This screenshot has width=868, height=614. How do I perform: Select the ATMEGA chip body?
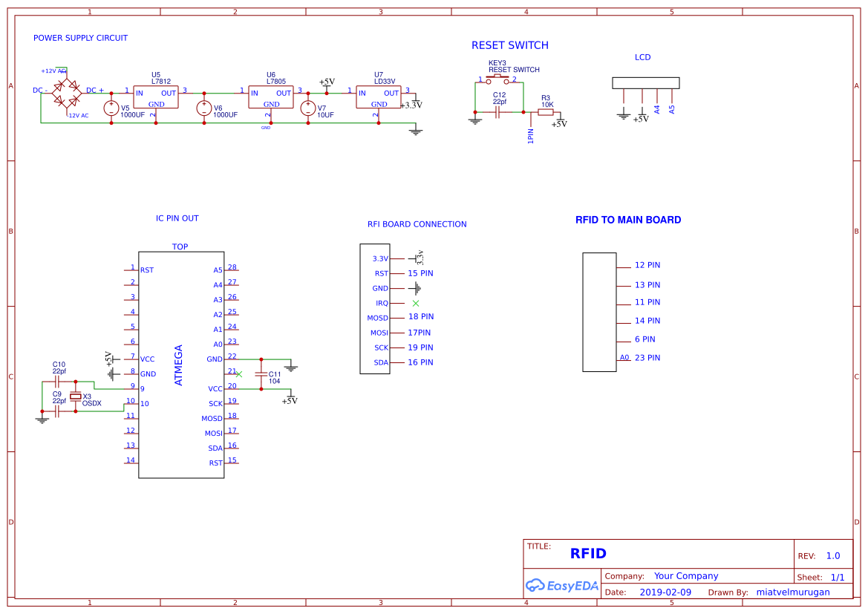click(181, 365)
